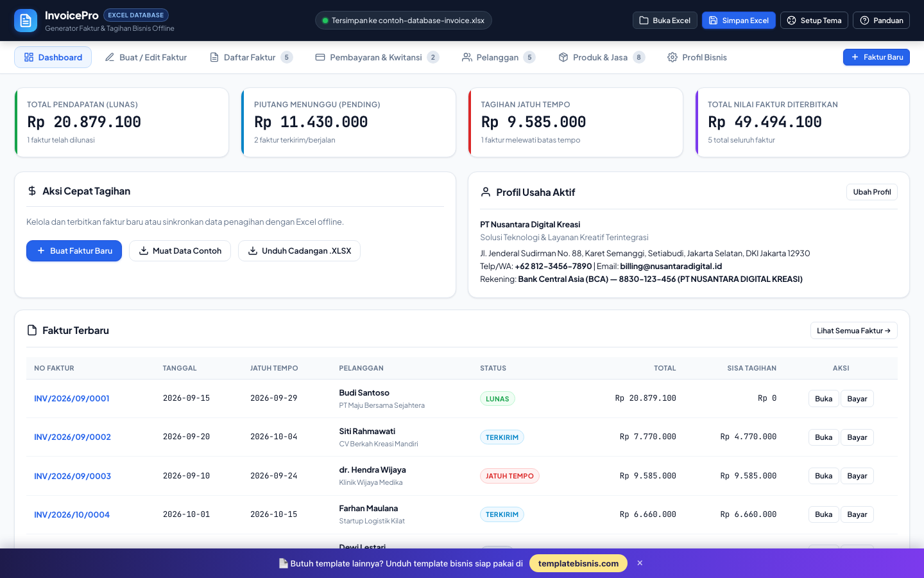Image resolution: width=924 pixels, height=578 pixels.
Task: Open the Produk & Jasa tab
Action: click(601, 57)
